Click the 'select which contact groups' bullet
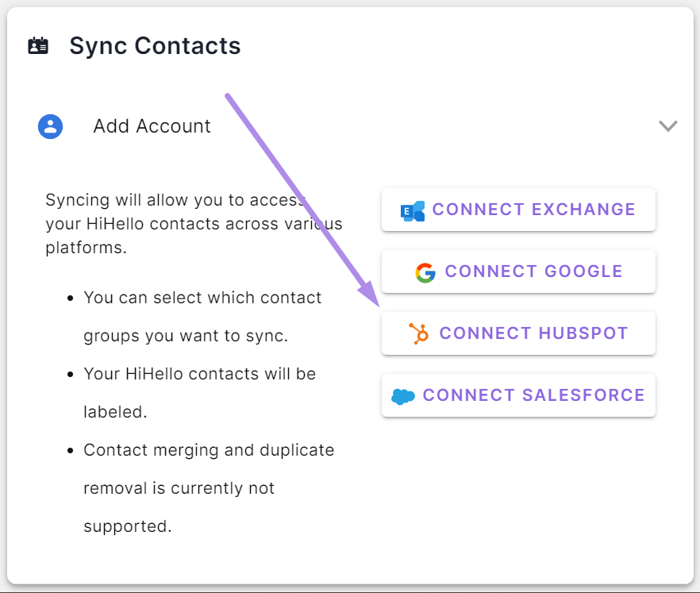The image size is (700, 593). pos(202,317)
